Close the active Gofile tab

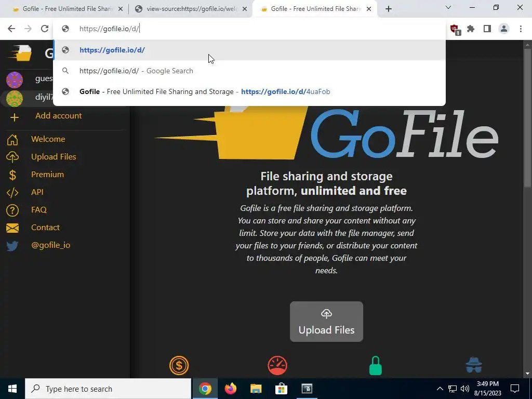[369, 9]
